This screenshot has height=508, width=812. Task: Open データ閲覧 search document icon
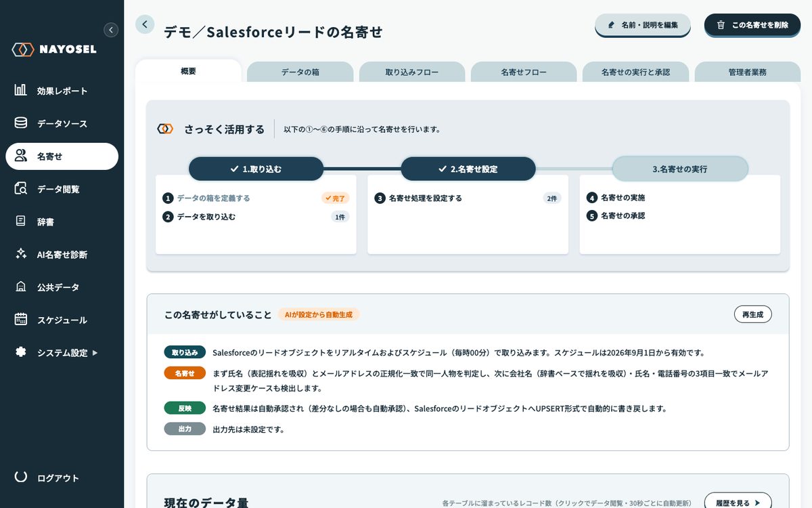pos(21,188)
